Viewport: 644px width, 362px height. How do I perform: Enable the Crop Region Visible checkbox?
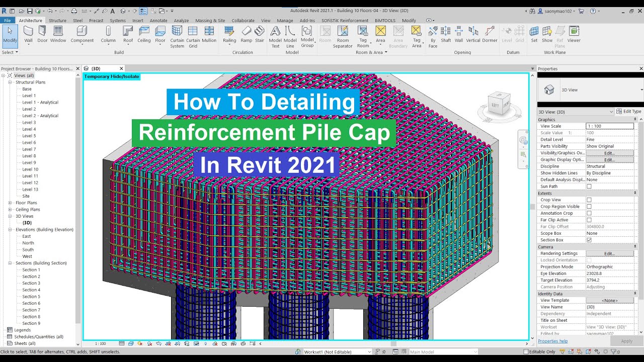coord(589,207)
